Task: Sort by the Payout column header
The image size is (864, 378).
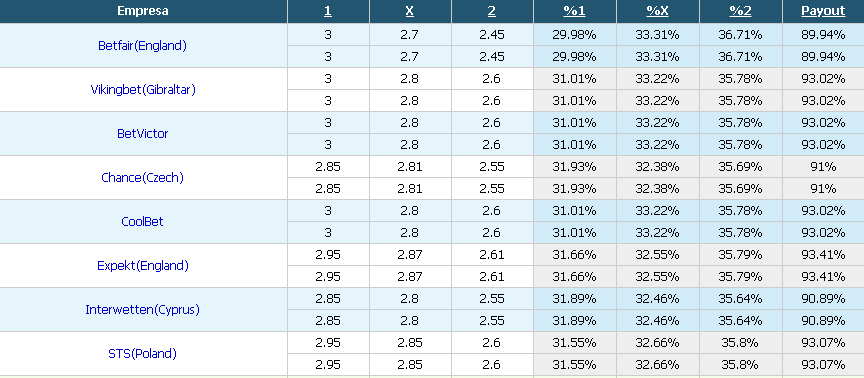Action: tap(823, 11)
